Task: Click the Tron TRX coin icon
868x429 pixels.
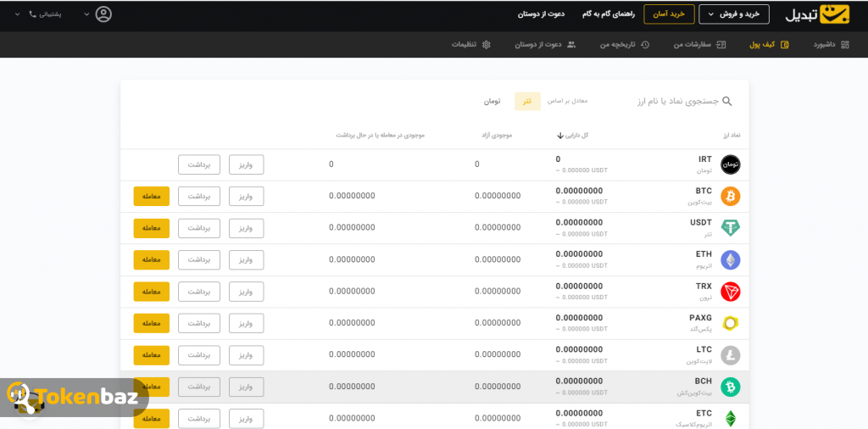Action: (730, 291)
